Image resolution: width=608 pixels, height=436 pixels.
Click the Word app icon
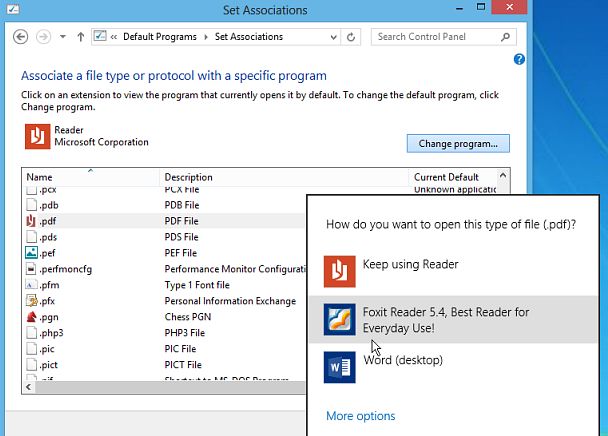pyautogui.click(x=340, y=367)
